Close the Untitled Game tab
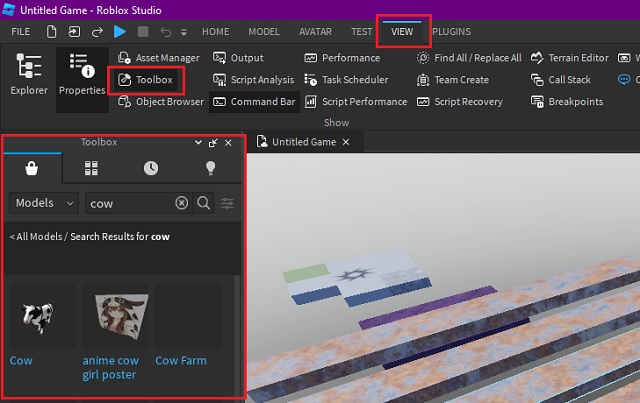This screenshot has width=640, height=403. (346, 142)
